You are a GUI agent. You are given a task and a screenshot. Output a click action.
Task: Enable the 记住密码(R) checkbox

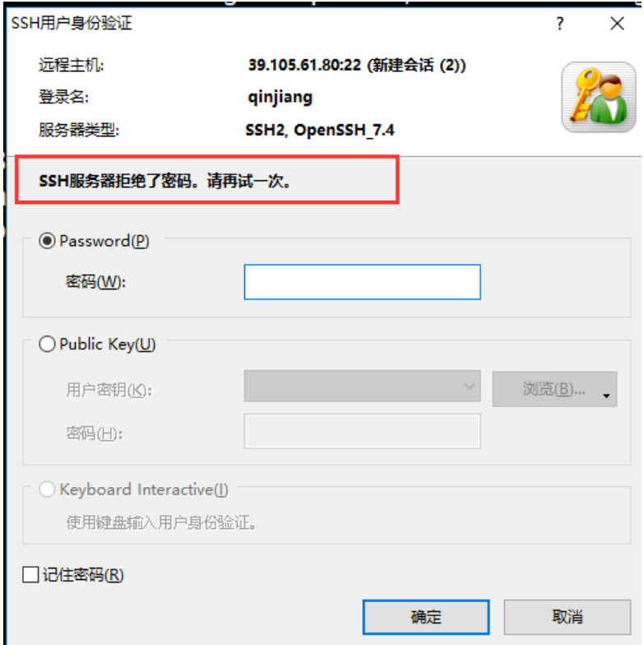[x=31, y=574]
